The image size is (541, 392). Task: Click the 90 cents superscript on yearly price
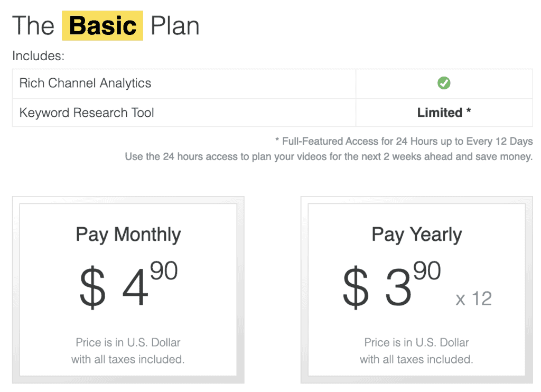click(427, 270)
